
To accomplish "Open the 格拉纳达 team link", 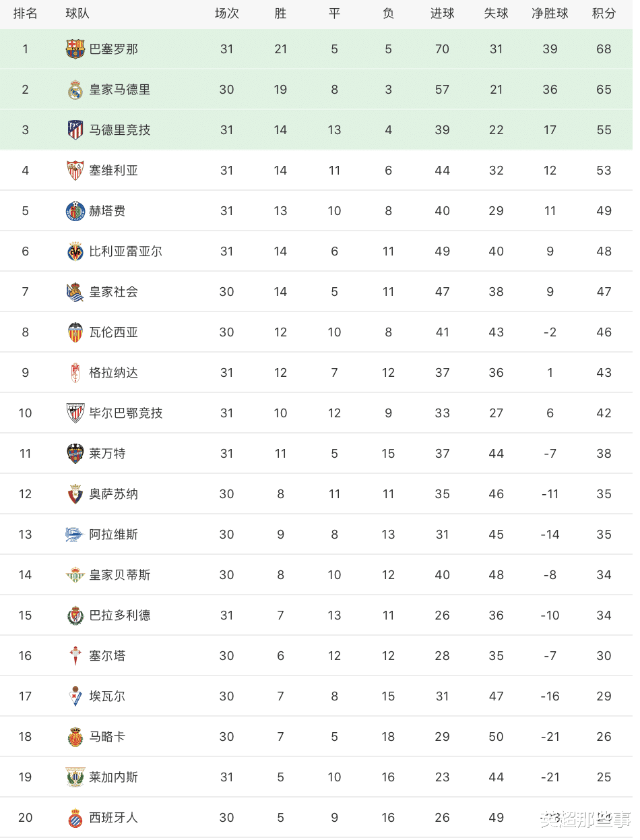I will (x=113, y=373).
